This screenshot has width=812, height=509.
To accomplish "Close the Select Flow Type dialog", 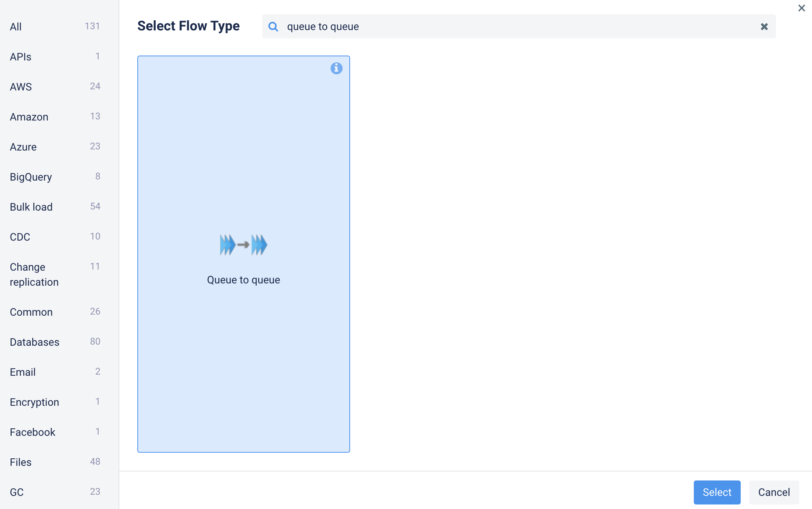I will [801, 8].
